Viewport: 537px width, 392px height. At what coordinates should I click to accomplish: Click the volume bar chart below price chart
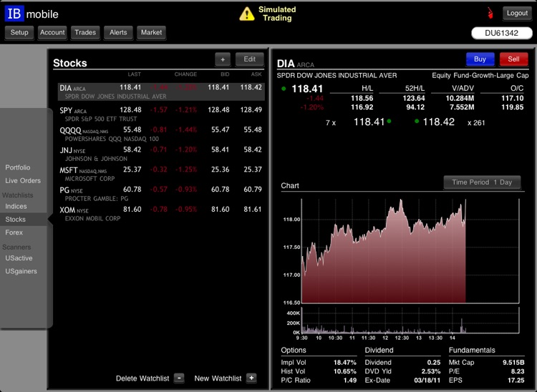(x=410, y=320)
